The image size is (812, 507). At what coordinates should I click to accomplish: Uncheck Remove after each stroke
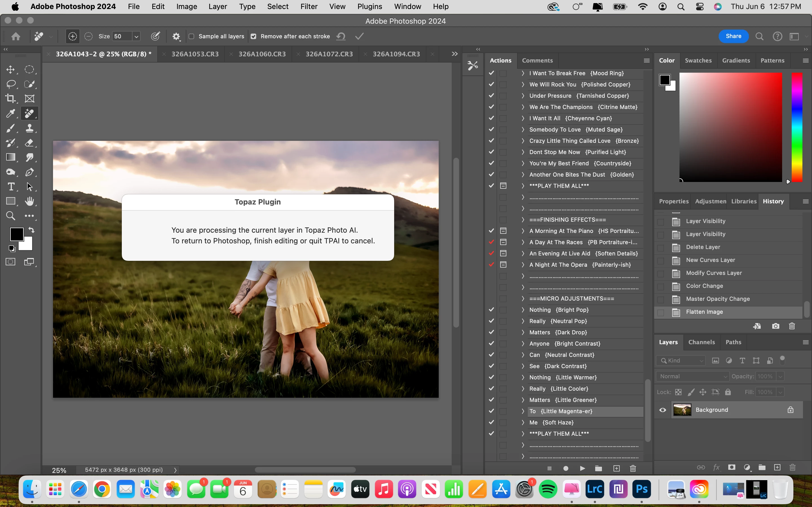pyautogui.click(x=254, y=36)
